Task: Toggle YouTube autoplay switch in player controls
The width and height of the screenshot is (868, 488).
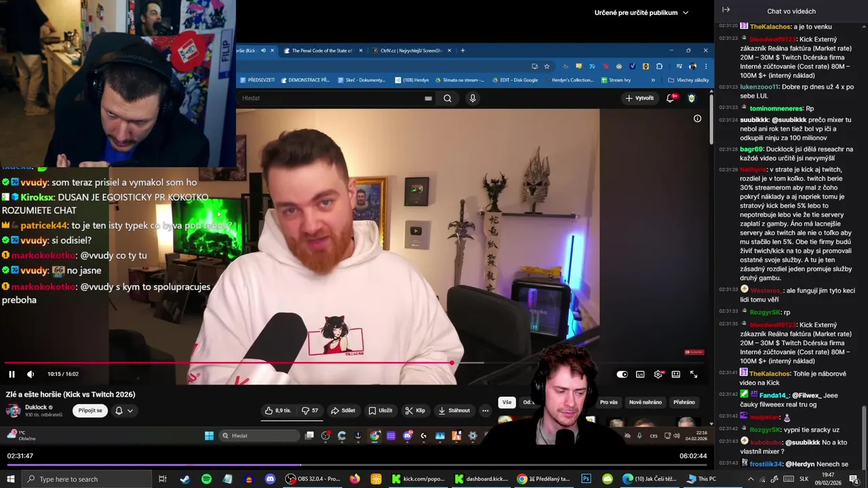Action: tap(622, 374)
